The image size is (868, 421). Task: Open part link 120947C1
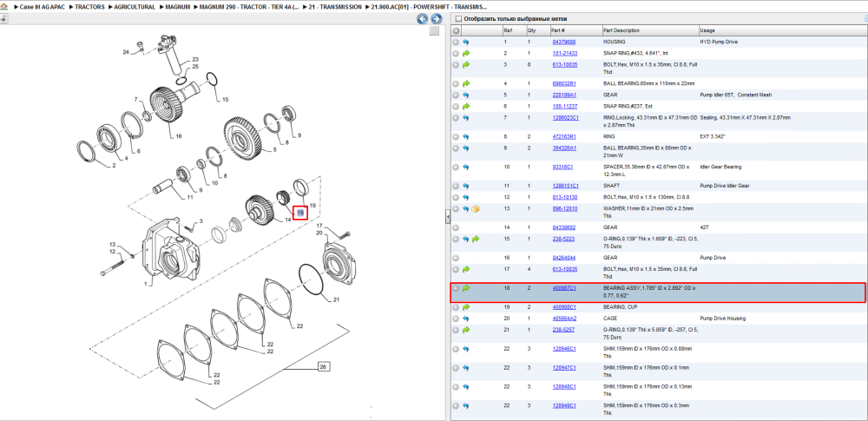tap(564, 368)
